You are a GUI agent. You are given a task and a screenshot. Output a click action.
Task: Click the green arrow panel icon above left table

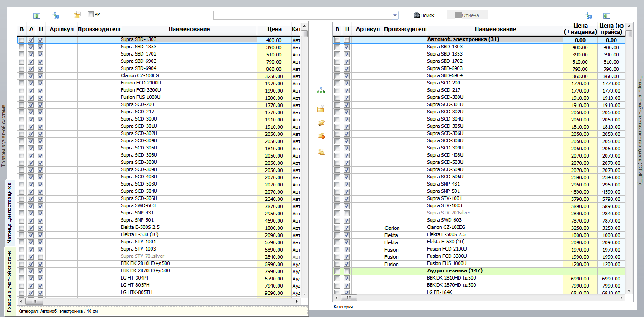[x=38, y=16]
